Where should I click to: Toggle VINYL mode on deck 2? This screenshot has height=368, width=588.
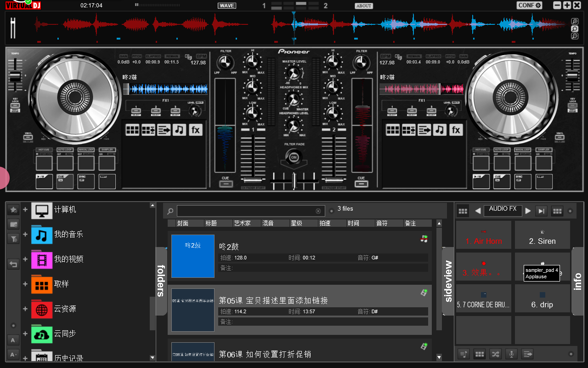tap(559, 137)
